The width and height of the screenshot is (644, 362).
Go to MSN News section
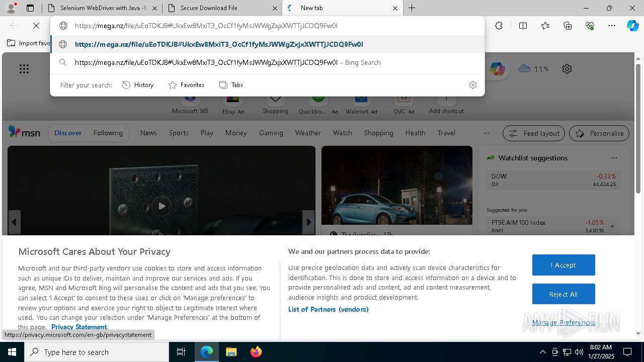pos(148,133)
